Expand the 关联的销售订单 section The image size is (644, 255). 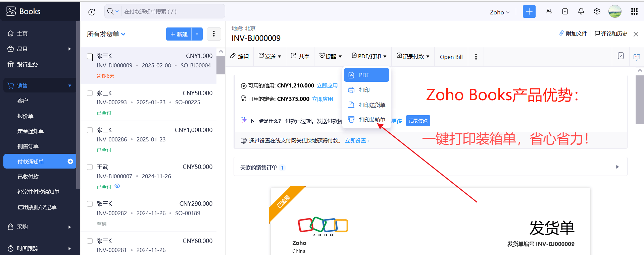point(617,167)
